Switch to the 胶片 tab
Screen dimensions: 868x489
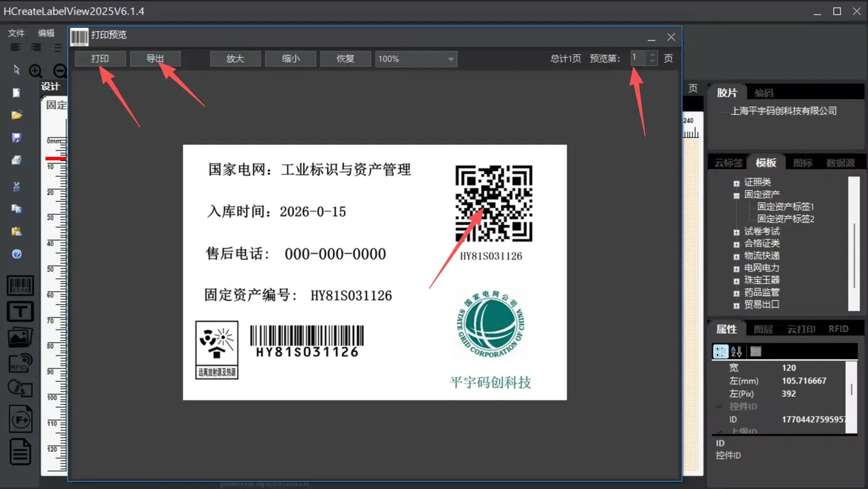(727, 92)
